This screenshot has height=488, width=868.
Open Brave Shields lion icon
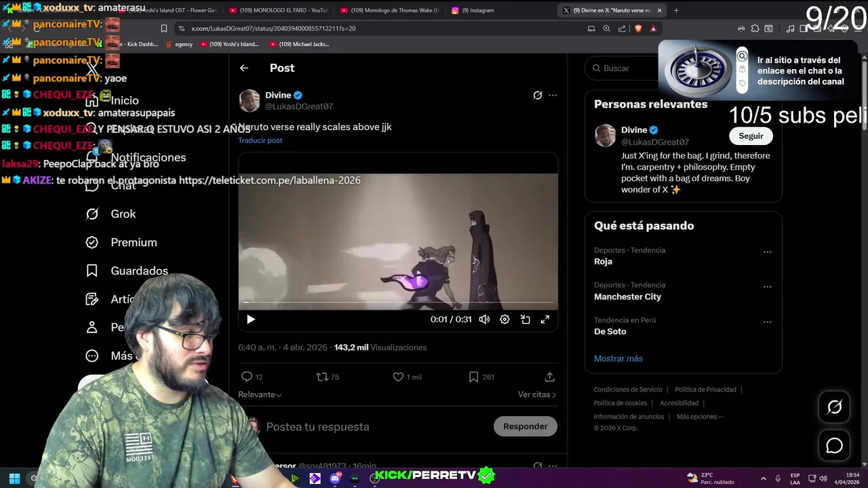[637, 28]
